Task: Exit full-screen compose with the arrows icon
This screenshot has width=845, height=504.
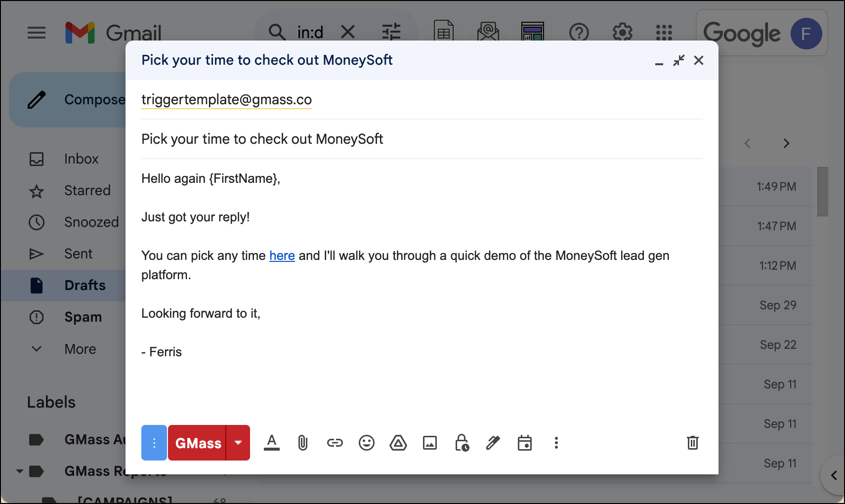Action: click(679, 60)
